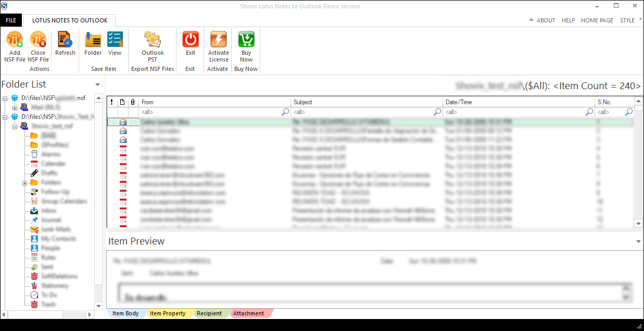
Task: Collapse the second D:\files\NSF tree node
Action: tap(5, 117)
